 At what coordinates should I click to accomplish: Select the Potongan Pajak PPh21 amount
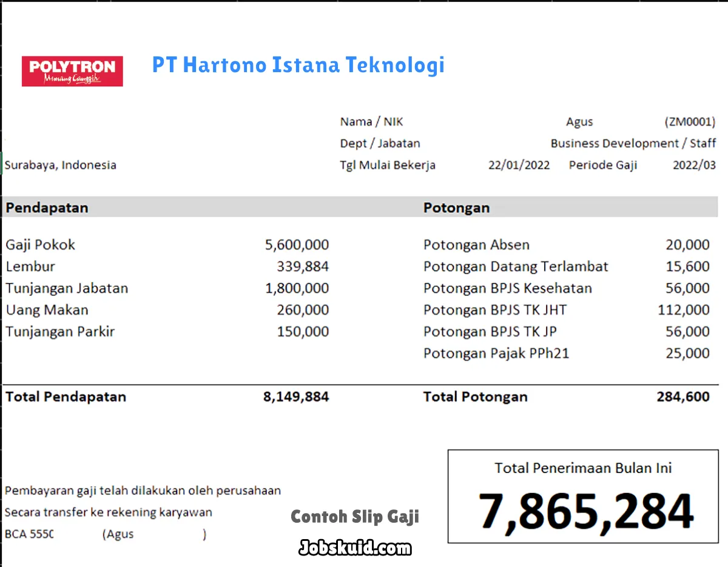[x=687, y=354]
